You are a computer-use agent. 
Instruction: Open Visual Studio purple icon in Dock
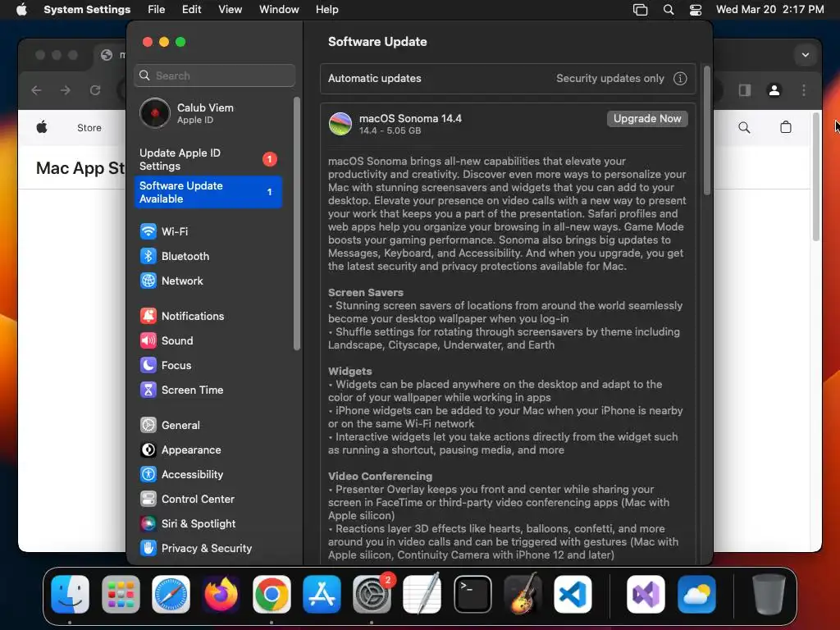[x=646, y=595]
